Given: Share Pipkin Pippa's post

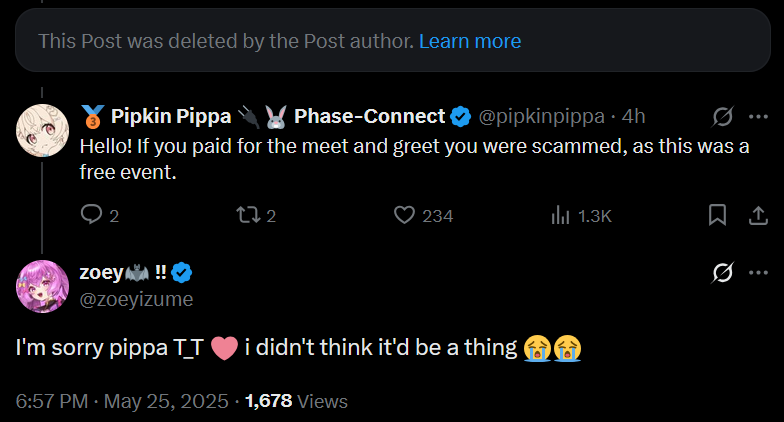Looking at the screenshot, I should pos(757,215).
